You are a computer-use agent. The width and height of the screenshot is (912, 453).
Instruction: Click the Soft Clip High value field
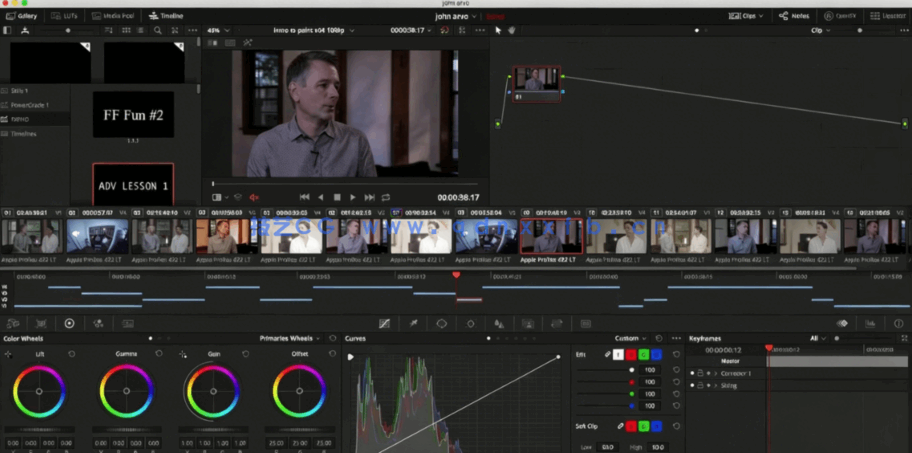[657, 447]
